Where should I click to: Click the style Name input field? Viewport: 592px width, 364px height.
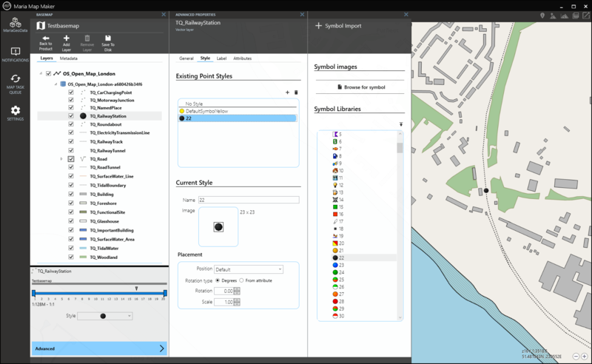249,200
